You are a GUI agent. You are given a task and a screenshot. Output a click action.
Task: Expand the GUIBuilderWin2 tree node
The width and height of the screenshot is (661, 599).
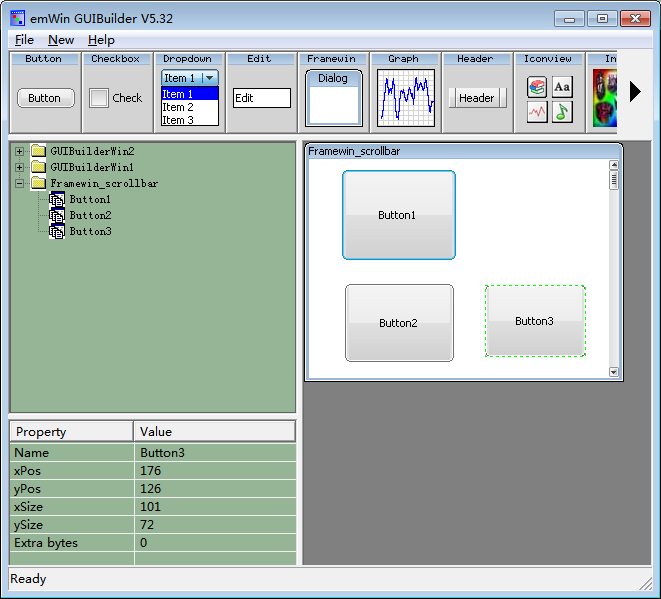coord(19,151)
